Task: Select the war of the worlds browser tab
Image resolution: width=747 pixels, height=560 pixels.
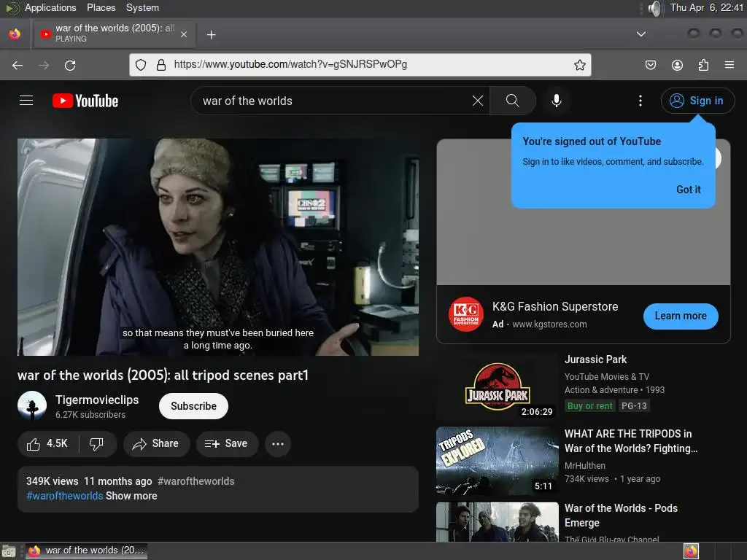Action: [x=113, y=34]
